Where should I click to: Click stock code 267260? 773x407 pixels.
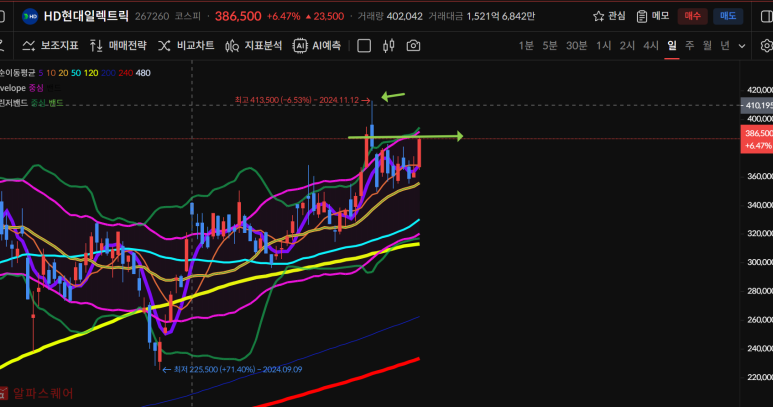point(152,16)
